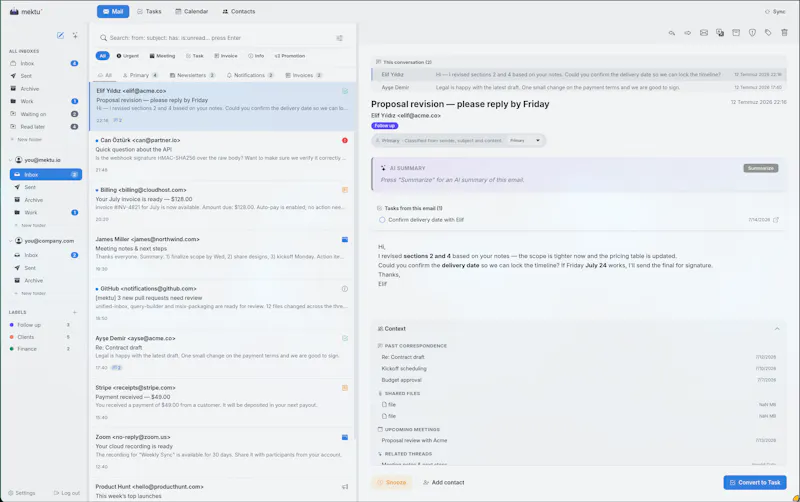
Task: Select the Notifications category tab
Action: pyautogui.click(x=251, y=75)
